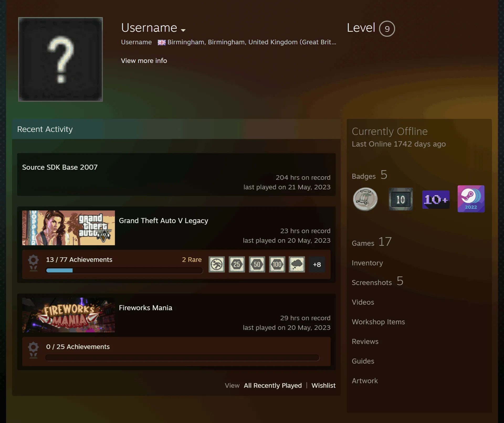The height and width of the screenshot is (423, 504).
Task: Open the Screenshots 5 link
Action: click(x=377, y=281)
